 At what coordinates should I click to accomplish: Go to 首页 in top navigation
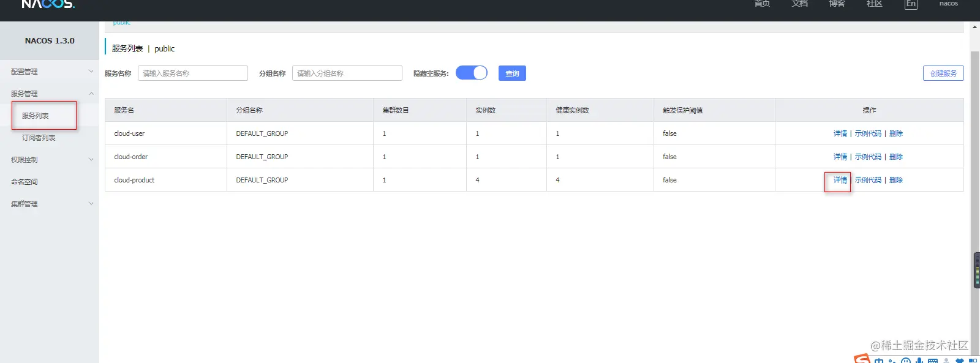coord(762,4)
